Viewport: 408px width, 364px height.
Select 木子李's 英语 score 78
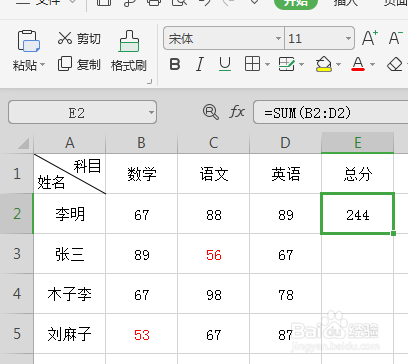pos(286,294)
